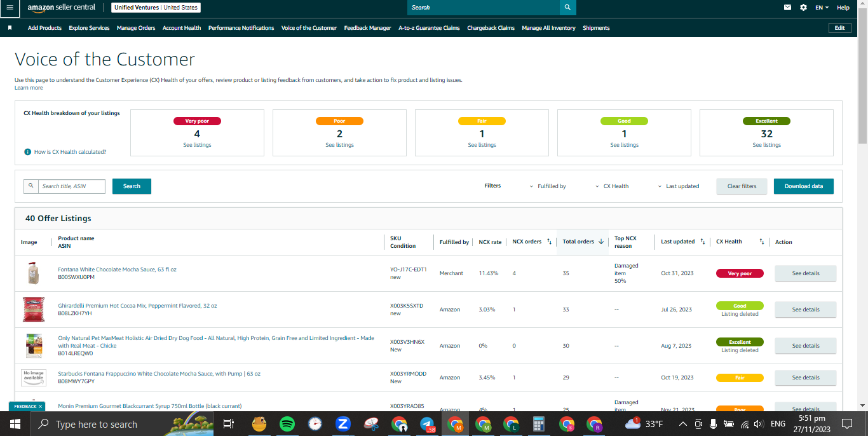
Task: Click the Ghirardelli product thumbnail
Action: pos(34,310)
